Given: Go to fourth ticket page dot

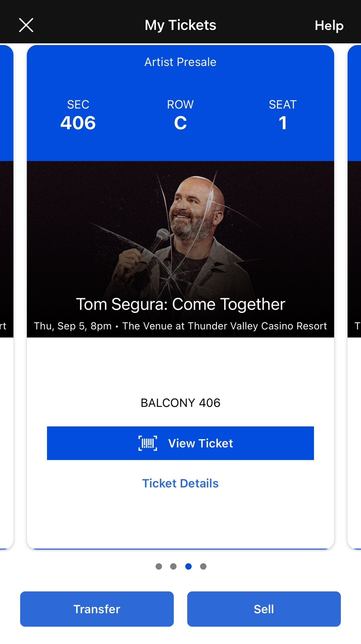Looking at the screenshot, I should click(203, 567).
